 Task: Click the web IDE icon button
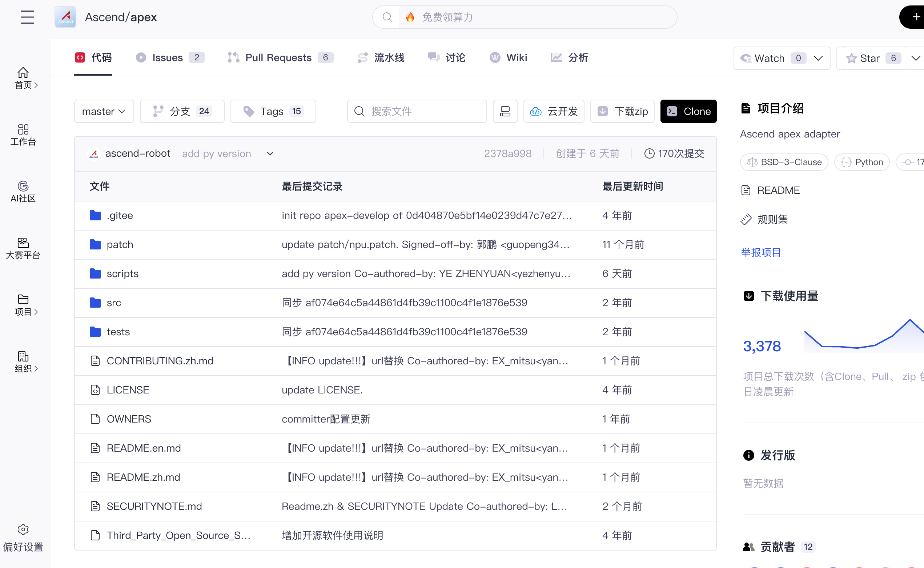pos(505,111)
